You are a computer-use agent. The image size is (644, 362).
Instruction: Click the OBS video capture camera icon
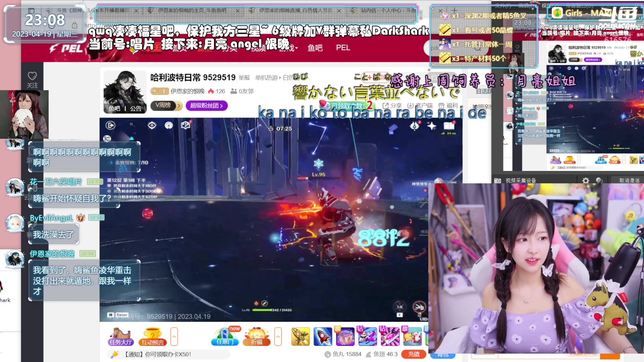tap(498, 181)
